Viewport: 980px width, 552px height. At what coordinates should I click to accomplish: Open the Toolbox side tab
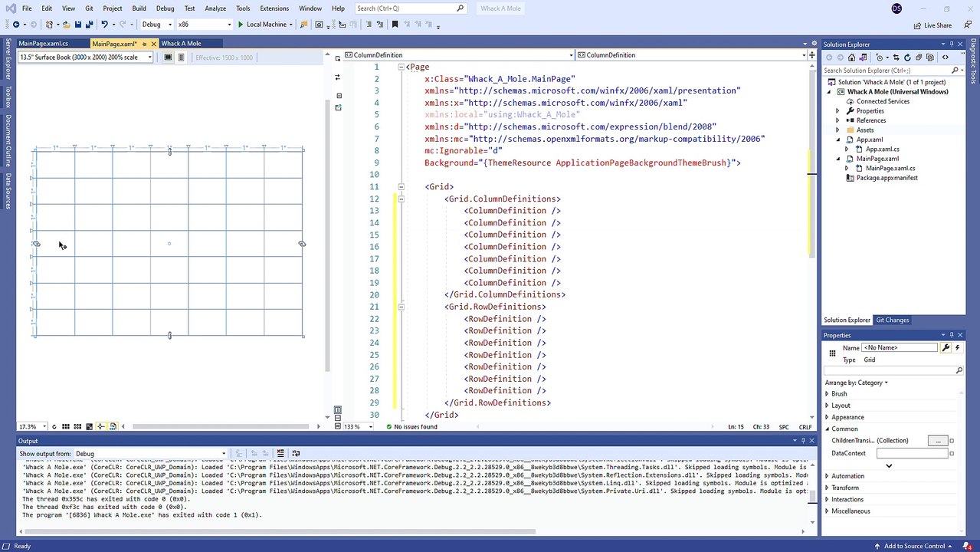click(8, 97)
